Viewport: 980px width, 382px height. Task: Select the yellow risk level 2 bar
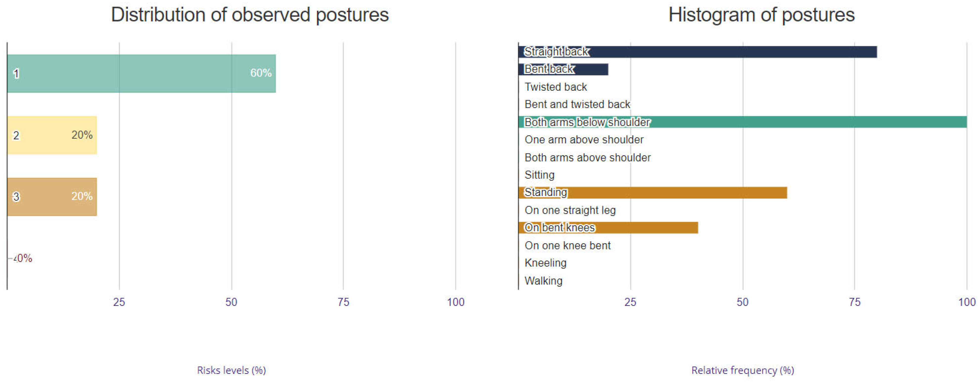click(x=52, y=135)
